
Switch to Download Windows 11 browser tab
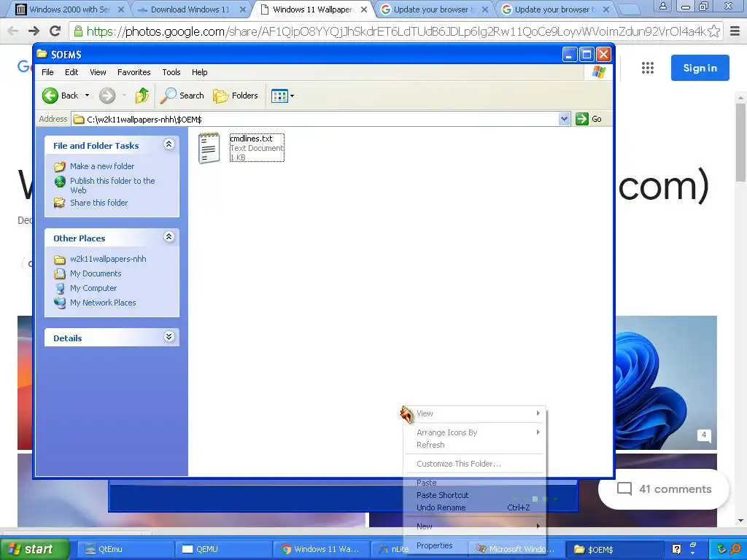(190, 9)
